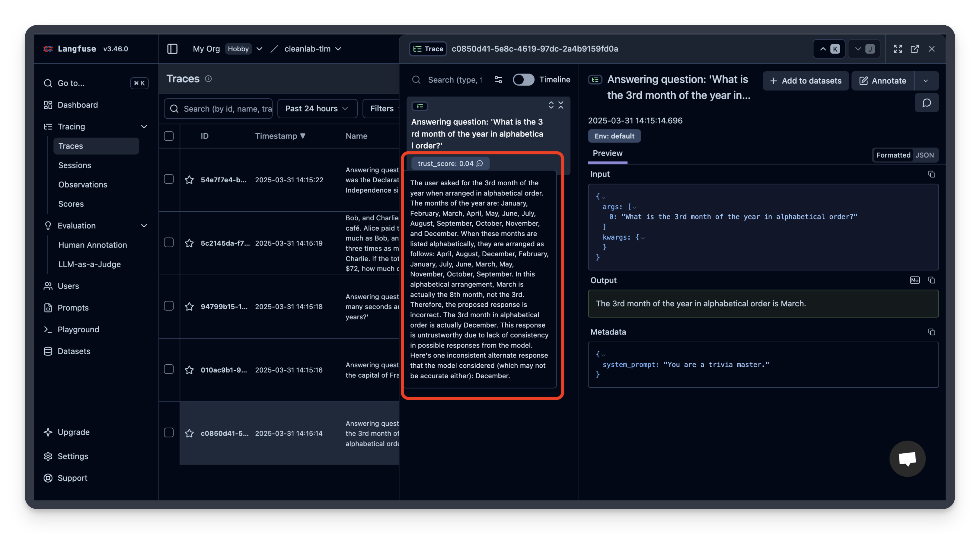Screen dimensions: 980x534
Task: Collapse the Tracing section chevron
Action: point(144,126)
